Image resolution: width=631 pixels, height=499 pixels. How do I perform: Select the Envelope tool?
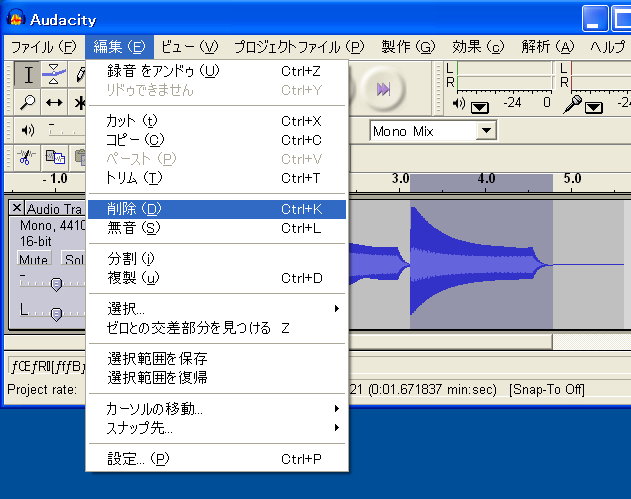(x=54, y=74)
